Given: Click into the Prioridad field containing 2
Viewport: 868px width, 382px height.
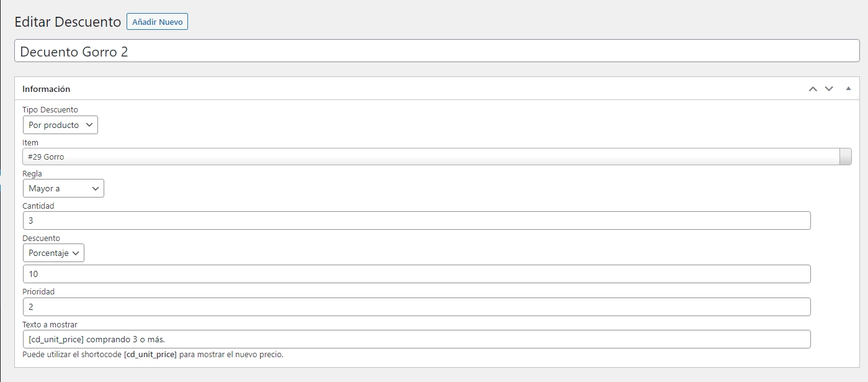Looking at the screenshot, I should click(x=416, y=307).
